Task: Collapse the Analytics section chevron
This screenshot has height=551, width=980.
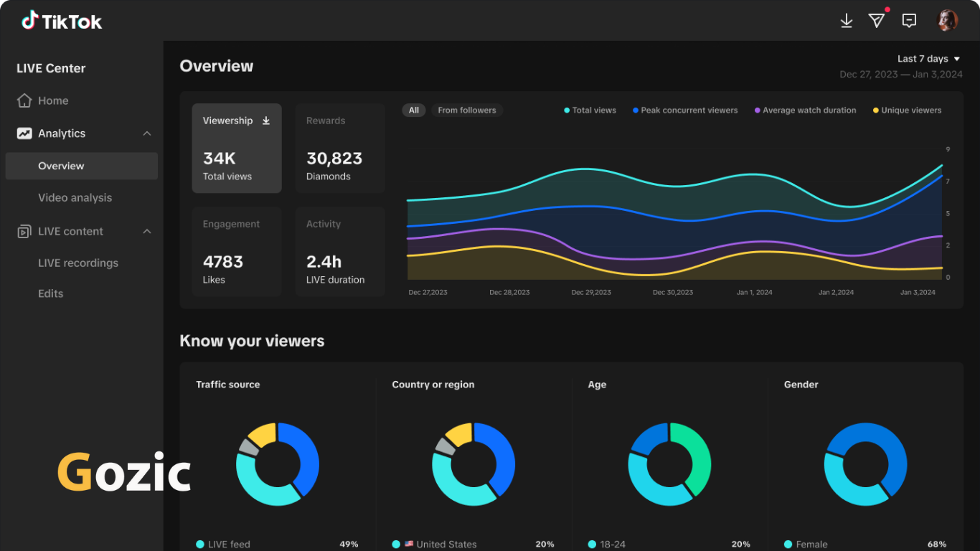Action: coord(147,133)
